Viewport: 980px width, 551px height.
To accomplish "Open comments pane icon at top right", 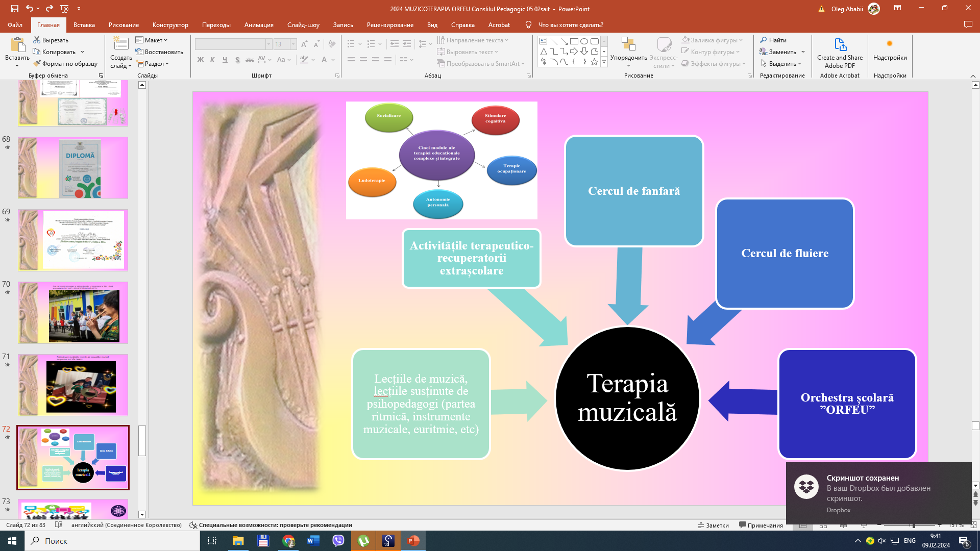I will [x=968, y=24].
